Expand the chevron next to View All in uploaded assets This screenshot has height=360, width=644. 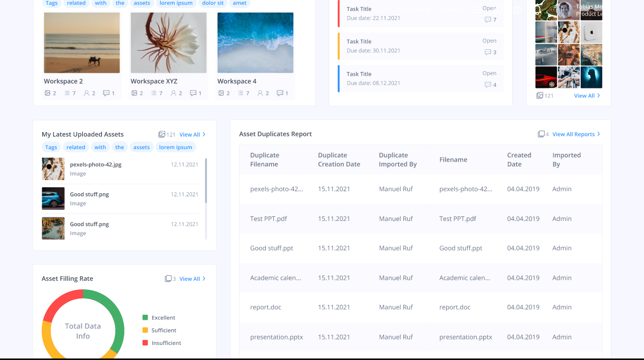(x=203, y=134)
